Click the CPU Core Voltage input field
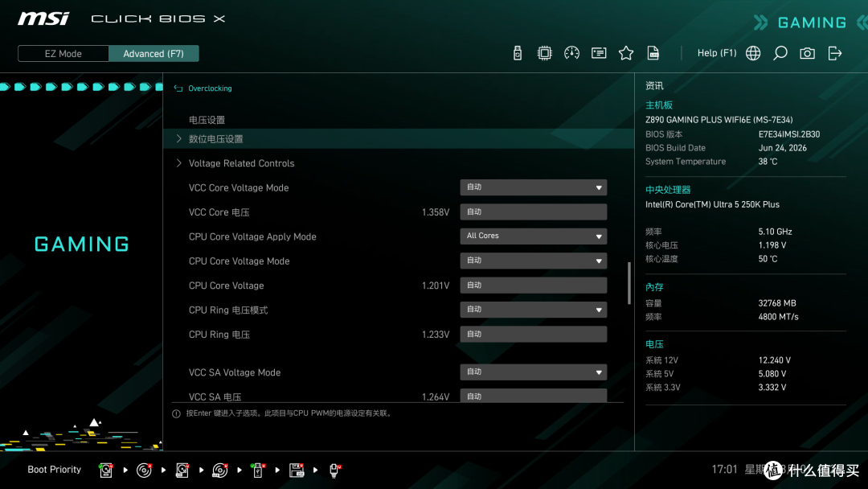 533,286
